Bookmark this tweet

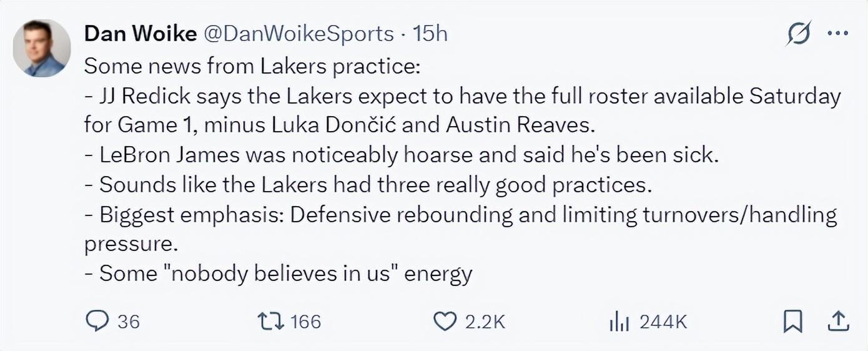point(792,321)
